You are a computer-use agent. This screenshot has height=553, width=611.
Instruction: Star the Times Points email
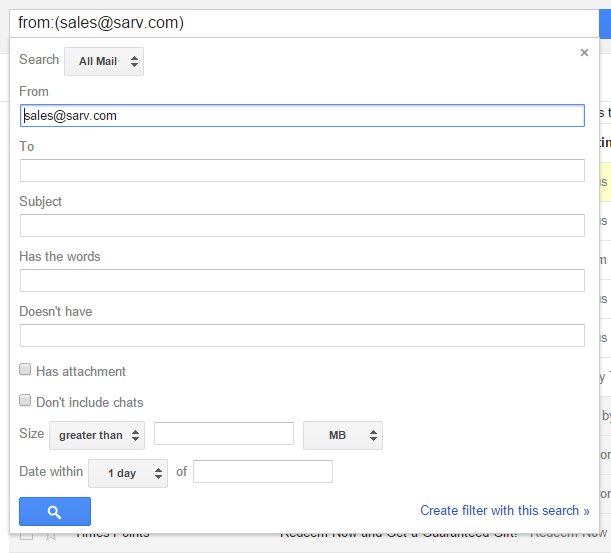(x=51, y=535)
